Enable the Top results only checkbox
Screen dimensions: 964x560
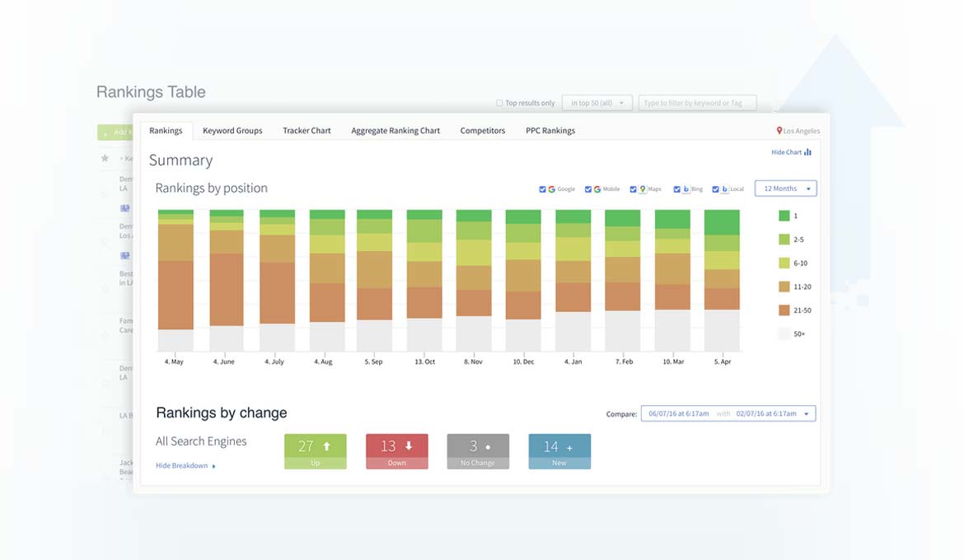click(499, 103)
